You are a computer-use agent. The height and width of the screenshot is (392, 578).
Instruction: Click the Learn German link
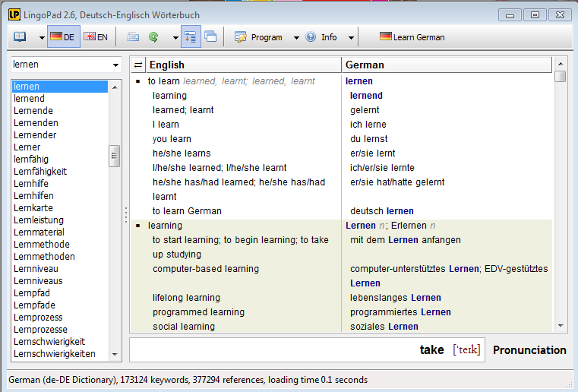[412, 37]
